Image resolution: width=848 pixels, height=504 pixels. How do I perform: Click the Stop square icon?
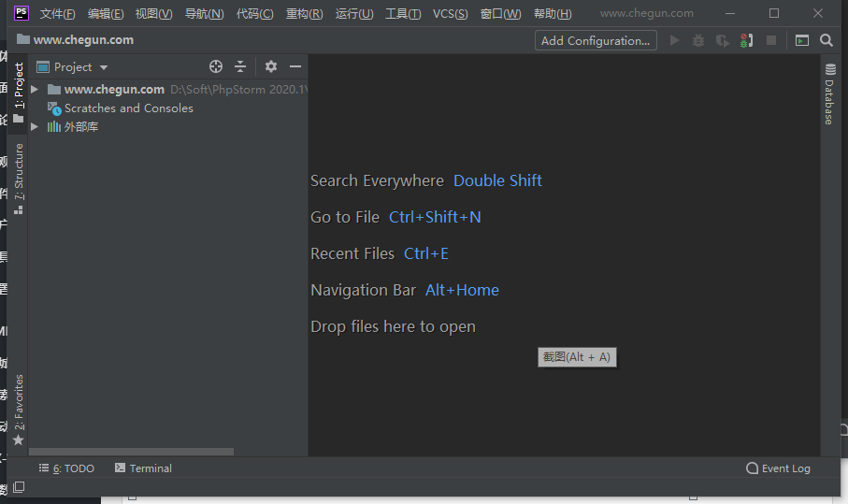771,40
